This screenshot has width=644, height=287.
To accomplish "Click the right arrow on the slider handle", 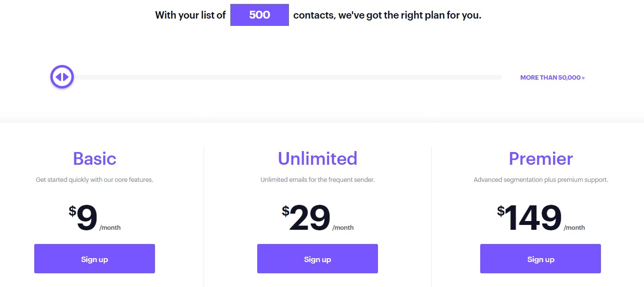I will pyautogui.click(x=66, y=77).
